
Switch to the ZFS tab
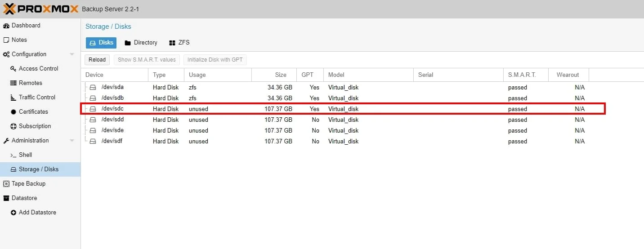tap(179, 43)
